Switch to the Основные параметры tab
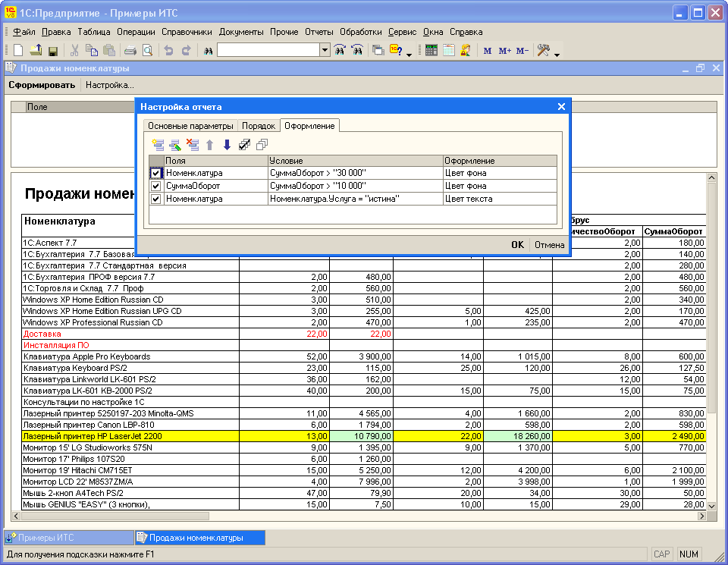This screenshot has height=565, width=728. click(x=190, y=126)
